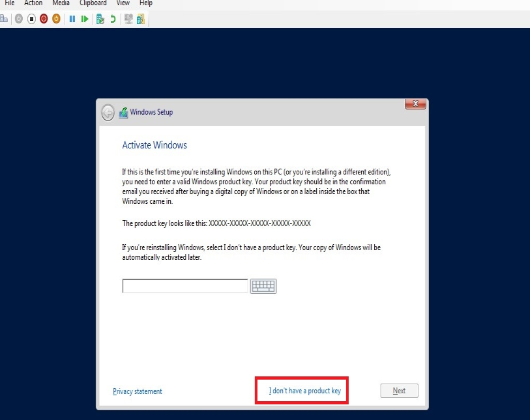
Task: Choose 'I don't have a product key'
Action: [305, 391]
